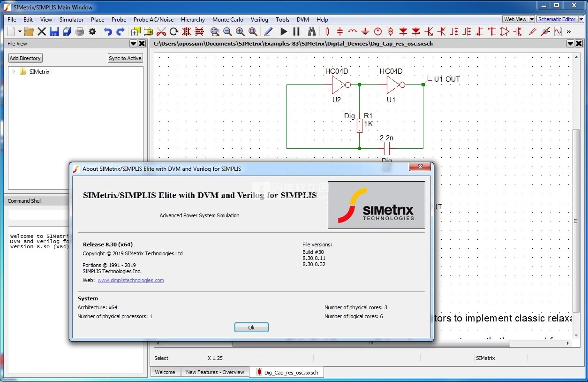The image size is (588, 382).
Task: Click Ok in the About dialog
Action: tap(251, 328)
